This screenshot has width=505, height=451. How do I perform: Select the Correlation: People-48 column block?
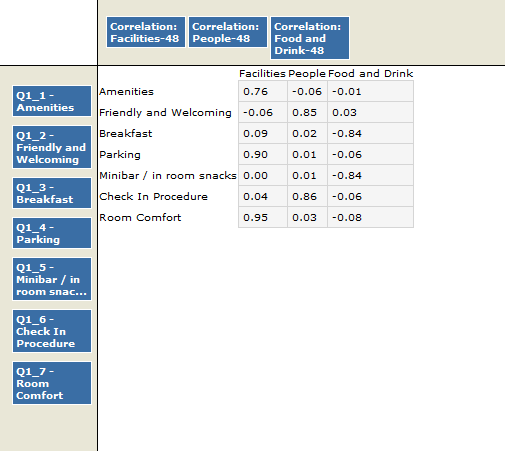pyautogui.click(x=228, y=32)
